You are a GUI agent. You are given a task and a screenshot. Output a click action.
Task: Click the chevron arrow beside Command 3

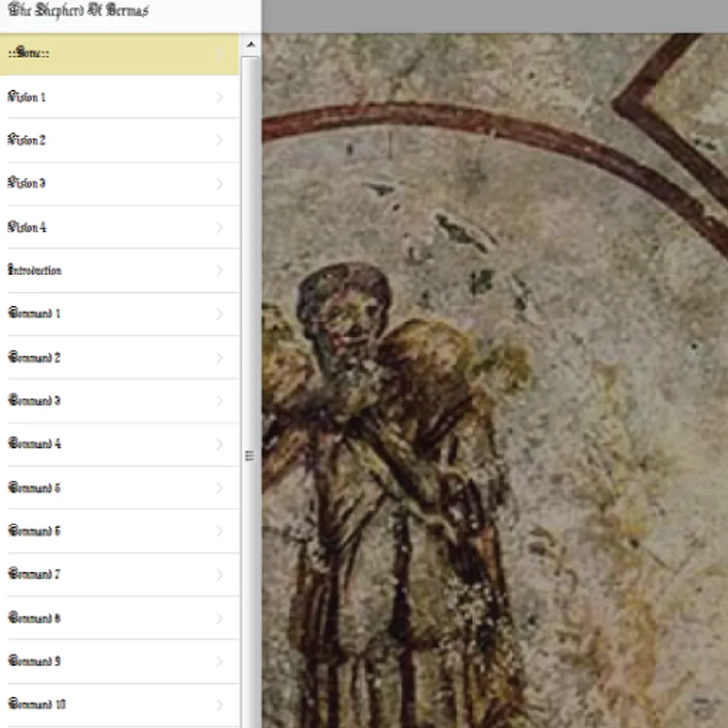219,400
